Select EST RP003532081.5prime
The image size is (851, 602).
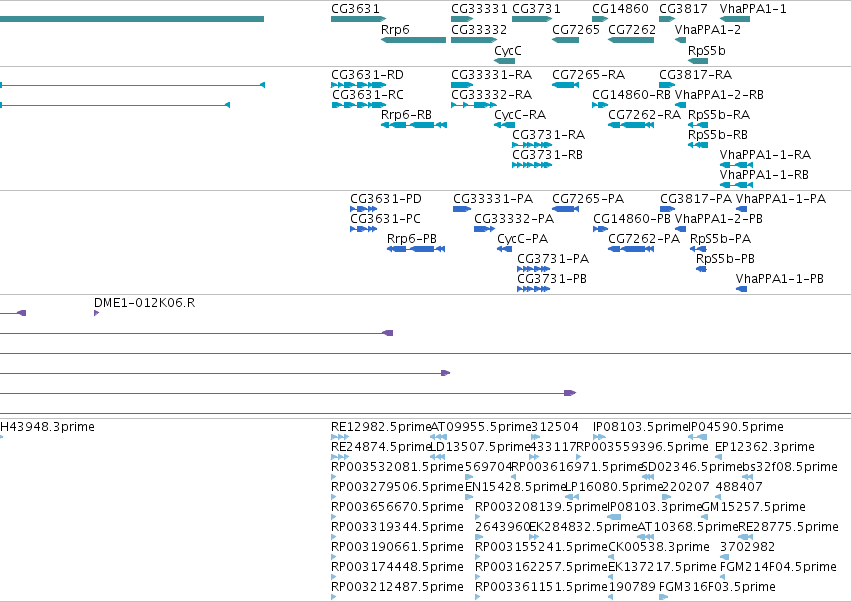[397, 466]
